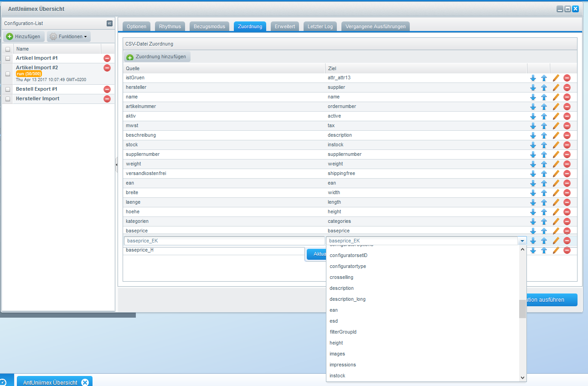Edit the baseprice_H mapping row
The width and height of the screenshot is (588, 386).
point(556,250)
